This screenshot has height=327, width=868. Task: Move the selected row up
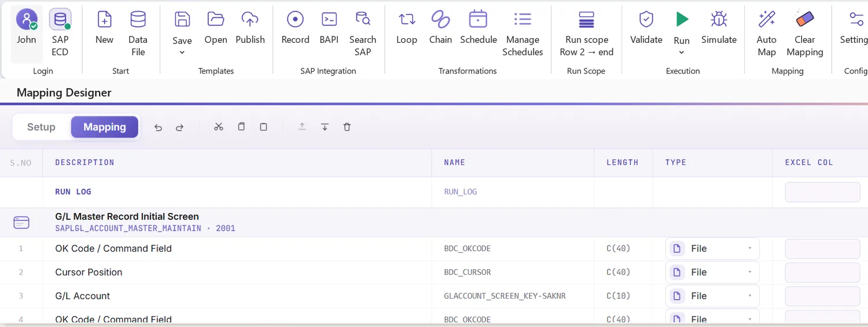302,127
